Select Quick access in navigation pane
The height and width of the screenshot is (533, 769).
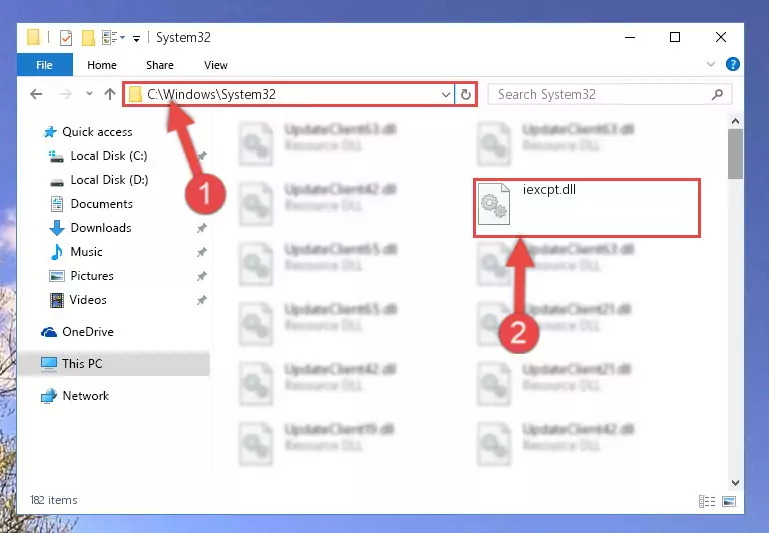tap(97, 132)
